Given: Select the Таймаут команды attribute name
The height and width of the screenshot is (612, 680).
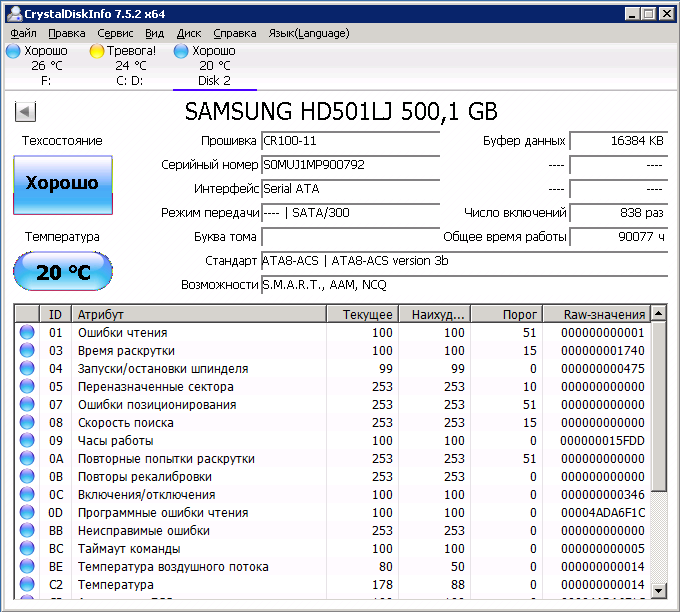Looking at the screenshot, I should [129, 549].
